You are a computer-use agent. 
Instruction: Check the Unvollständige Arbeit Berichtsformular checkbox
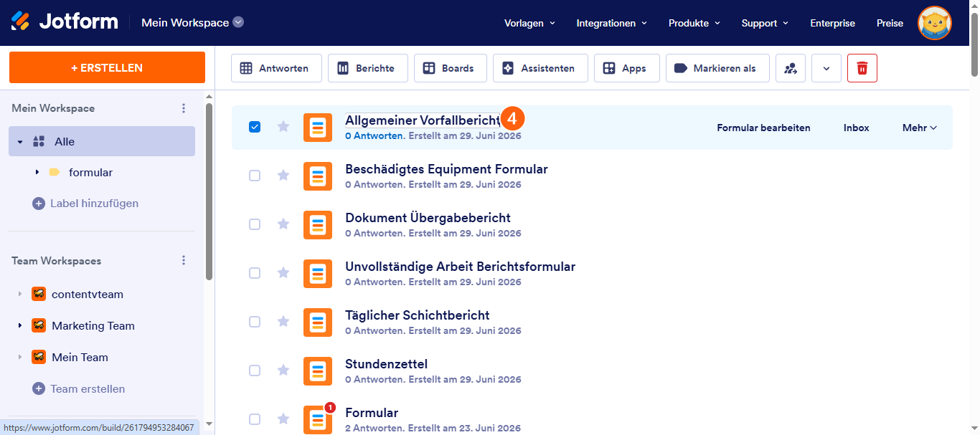coord(255,273)
